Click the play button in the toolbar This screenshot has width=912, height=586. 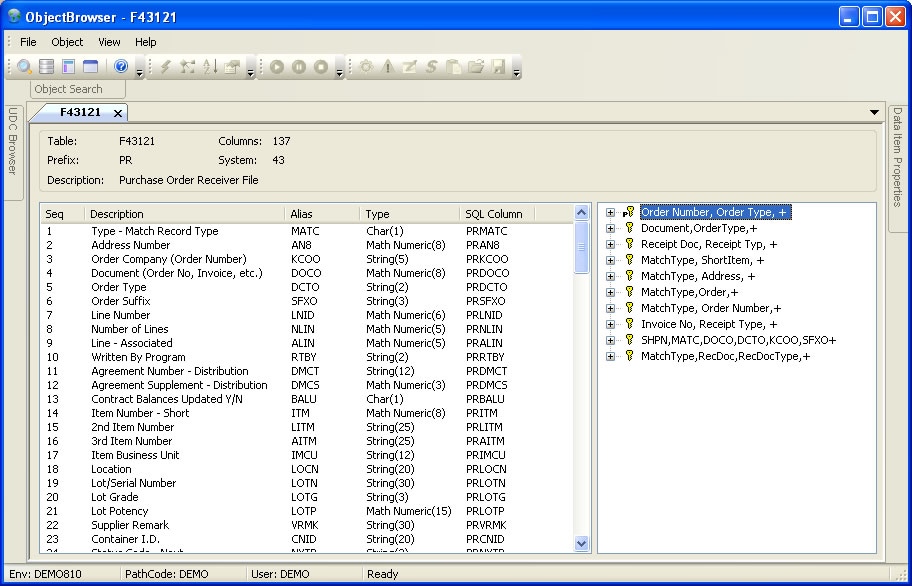coord(277,67)
